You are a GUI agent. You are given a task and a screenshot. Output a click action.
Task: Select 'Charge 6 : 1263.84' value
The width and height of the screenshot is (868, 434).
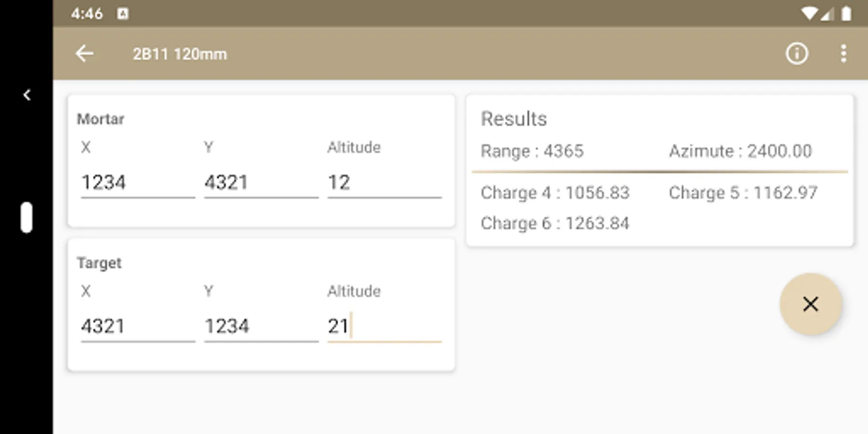555,223
